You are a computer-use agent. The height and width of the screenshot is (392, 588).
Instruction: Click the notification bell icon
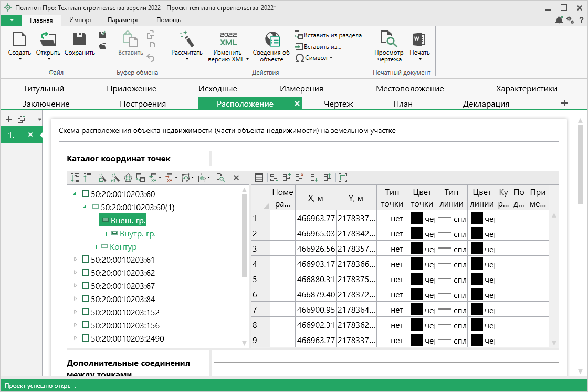coord(559,20)
